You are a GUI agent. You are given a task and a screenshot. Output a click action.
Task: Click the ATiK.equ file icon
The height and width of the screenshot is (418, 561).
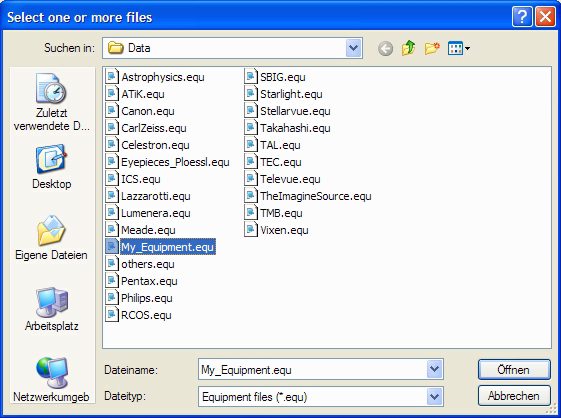tap(112, 94)
